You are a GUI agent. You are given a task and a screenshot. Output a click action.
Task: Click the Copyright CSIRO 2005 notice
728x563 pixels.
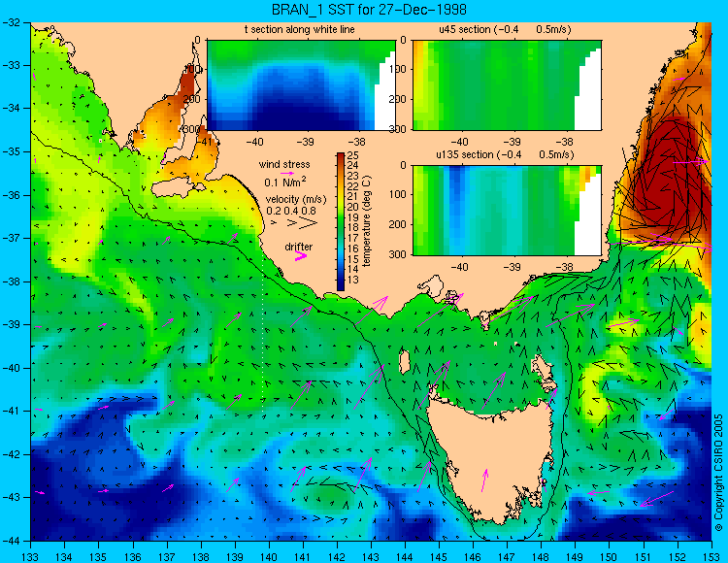tap(718, 473)
